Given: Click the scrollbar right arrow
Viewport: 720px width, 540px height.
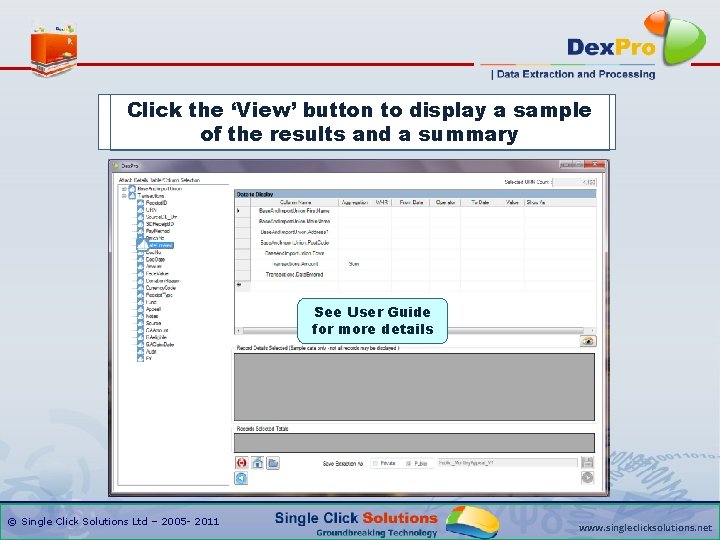Looking at the screenshot, I should (592, 330).
